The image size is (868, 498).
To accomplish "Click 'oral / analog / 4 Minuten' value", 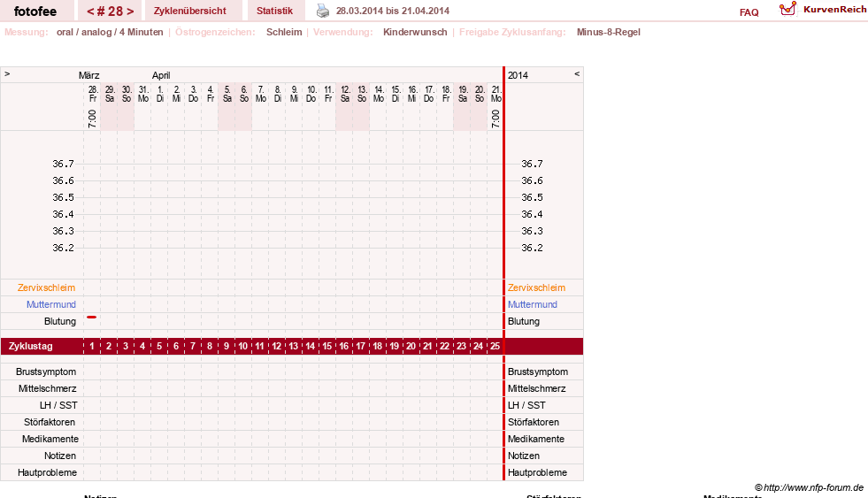I will [x=110, y=32].
